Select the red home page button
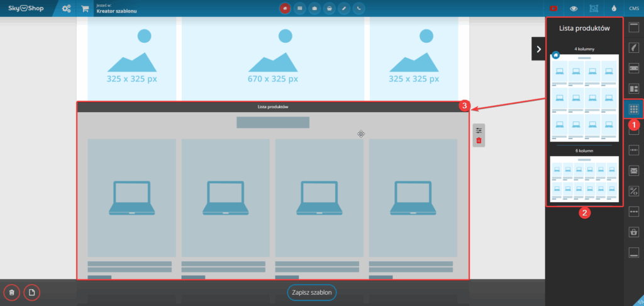The width and height of the screenshot is (644, 306). coord(285,8)
